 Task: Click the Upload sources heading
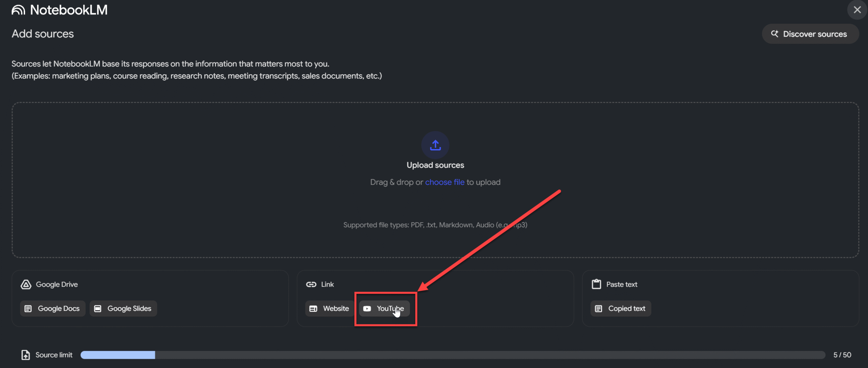[435, 165]
